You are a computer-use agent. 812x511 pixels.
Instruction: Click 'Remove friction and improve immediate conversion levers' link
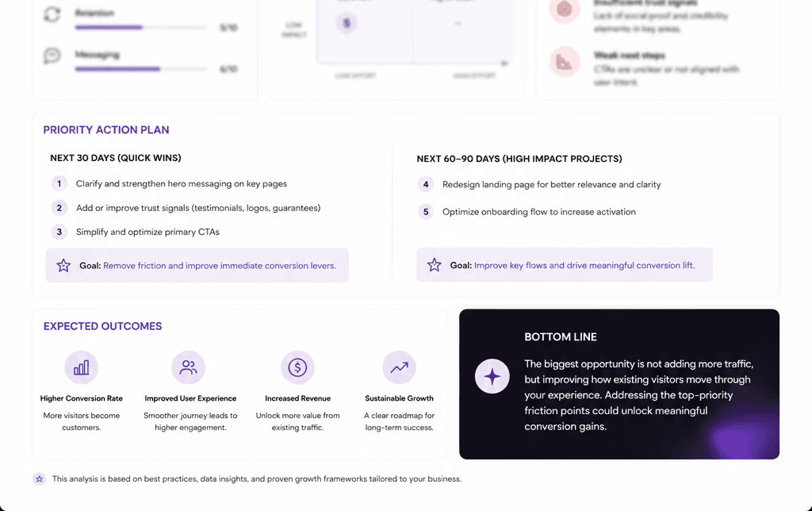click(x=220, y=265)
